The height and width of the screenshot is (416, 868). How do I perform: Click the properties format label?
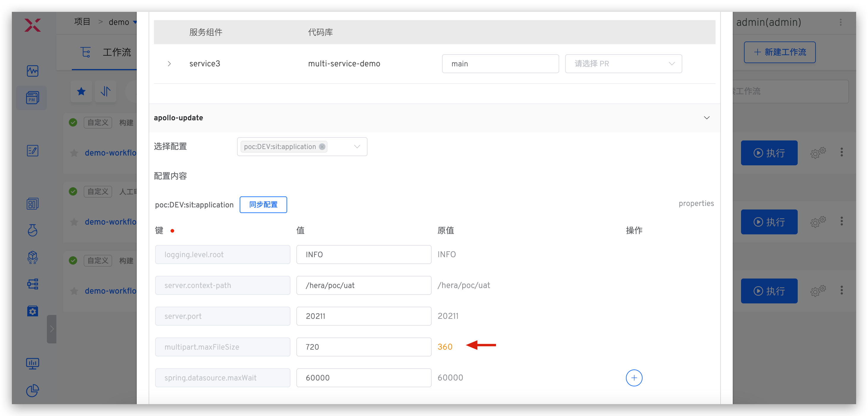tap(696, 203)
